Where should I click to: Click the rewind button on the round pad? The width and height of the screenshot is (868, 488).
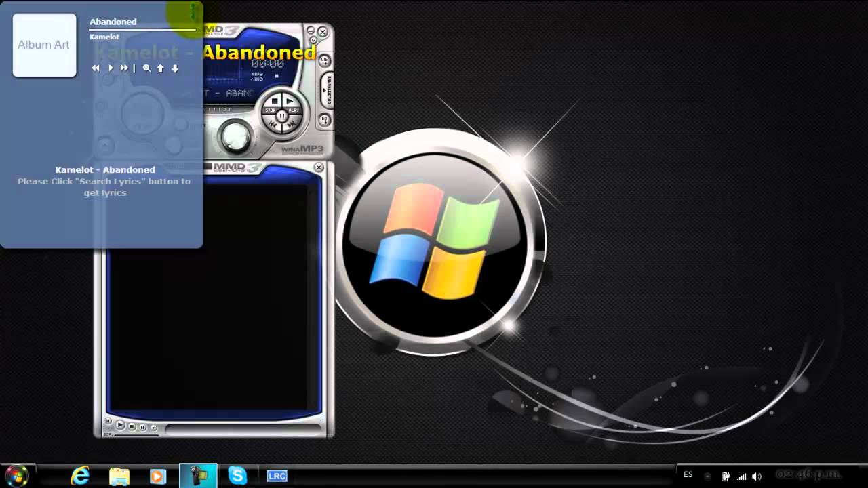tap(273, 125)
